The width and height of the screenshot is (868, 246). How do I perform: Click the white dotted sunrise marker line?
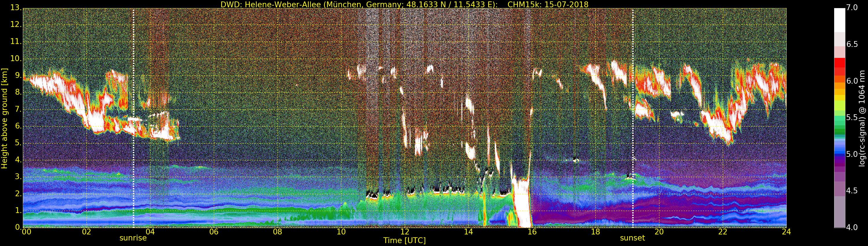point(133,118)
